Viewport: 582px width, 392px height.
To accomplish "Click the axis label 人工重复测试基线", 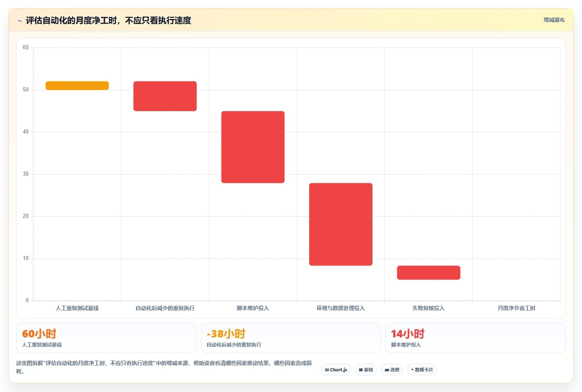I will coord(77,308).
